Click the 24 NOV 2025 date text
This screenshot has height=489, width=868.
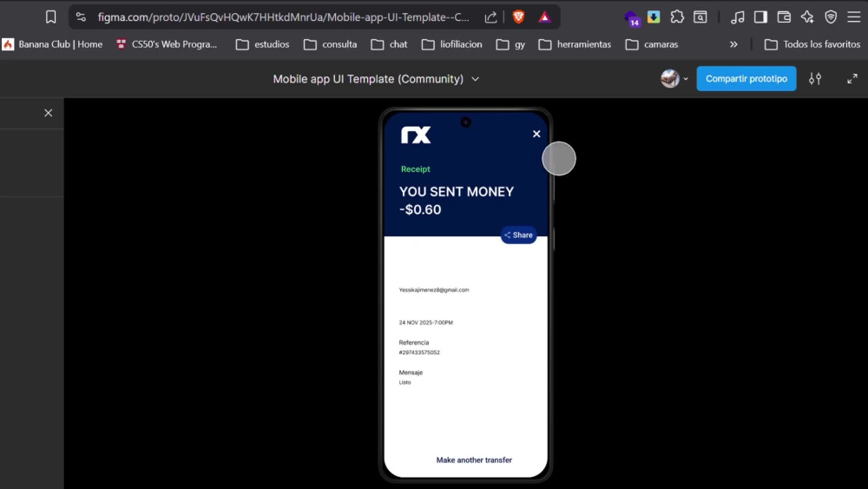[425, 322]
